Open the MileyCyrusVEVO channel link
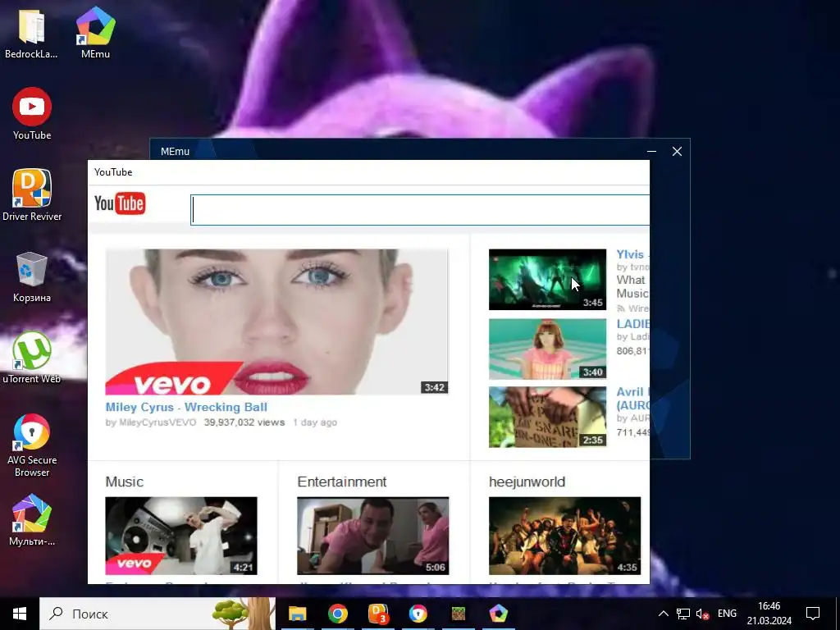 pos(157,422)
